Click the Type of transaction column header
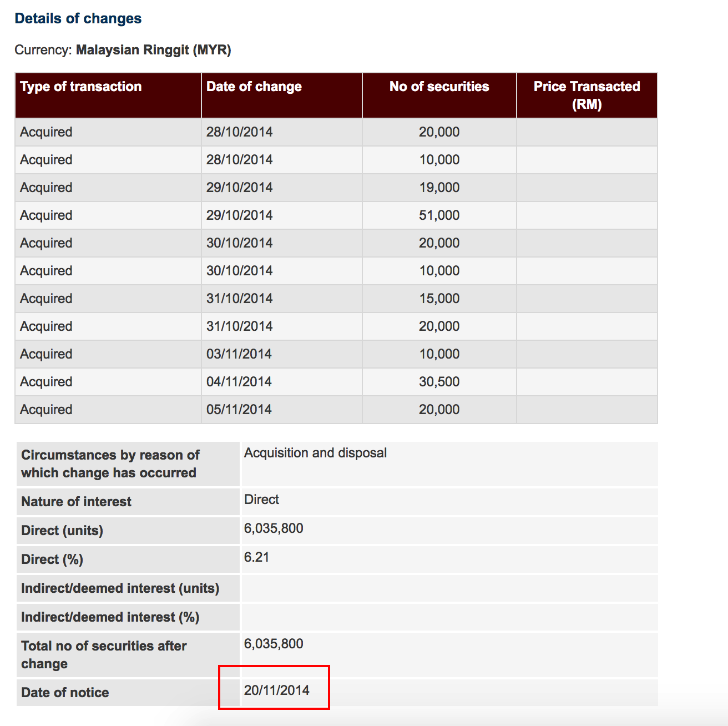728x726 pixels. click(x=81, y=87)
